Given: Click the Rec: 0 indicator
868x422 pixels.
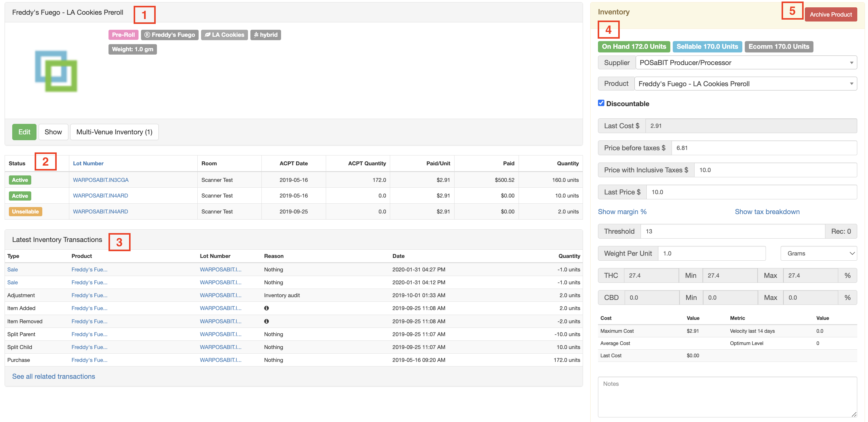Looking at the screenshot, I should pos(841,231).
